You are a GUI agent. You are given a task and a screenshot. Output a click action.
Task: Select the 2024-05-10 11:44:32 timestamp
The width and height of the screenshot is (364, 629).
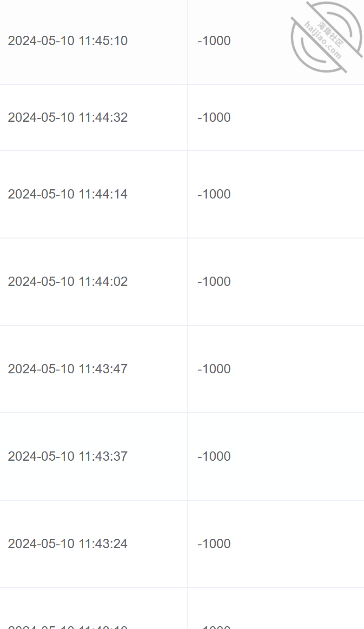(67, 117)
